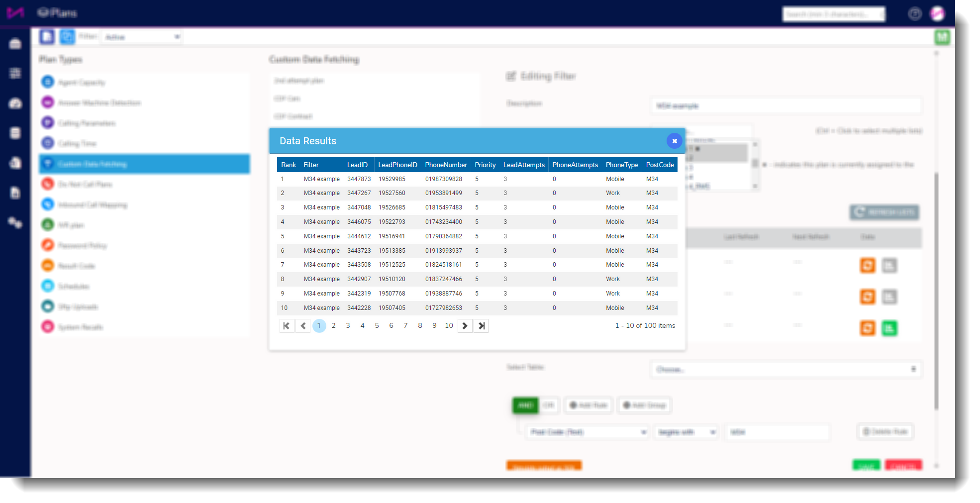
Task: Click the '1 - 10 of 100 items' text
Action: click(645, 326)
